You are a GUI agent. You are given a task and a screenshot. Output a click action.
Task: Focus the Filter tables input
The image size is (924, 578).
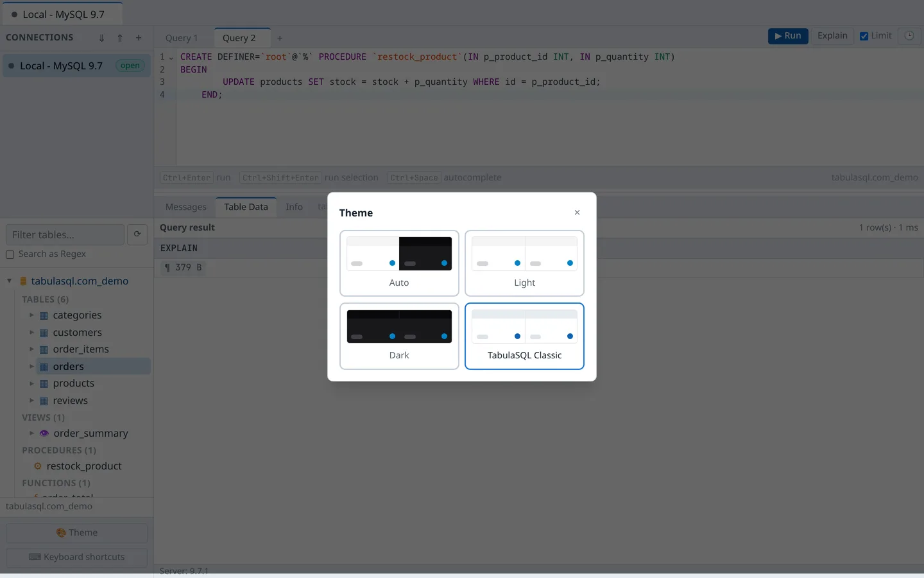(x=65, y=234)
